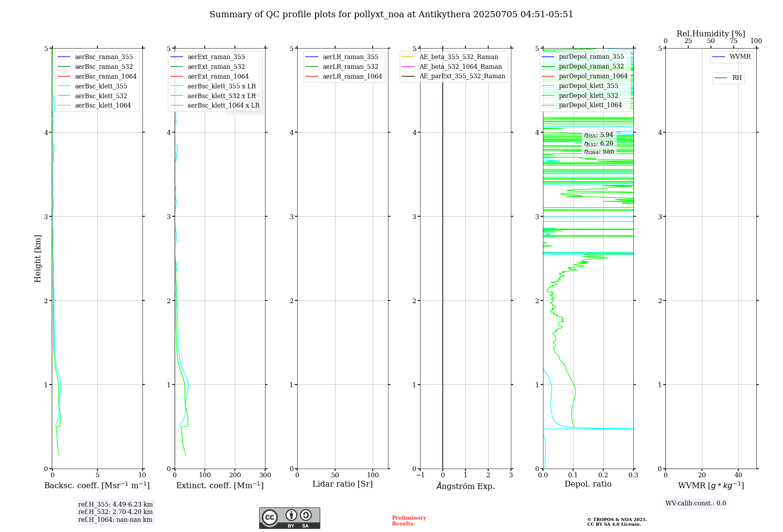The height and width of the screenshot is (532, 783).
Task: Click the plot title mentioning pollyxt_noa at Antikythera
Action: (x=391, y=14)
